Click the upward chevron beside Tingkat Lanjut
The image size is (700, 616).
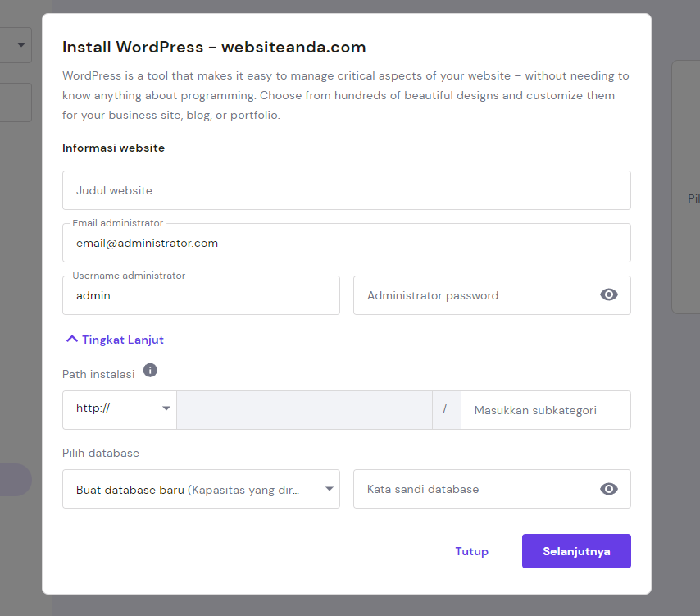[x=71, y=338]
